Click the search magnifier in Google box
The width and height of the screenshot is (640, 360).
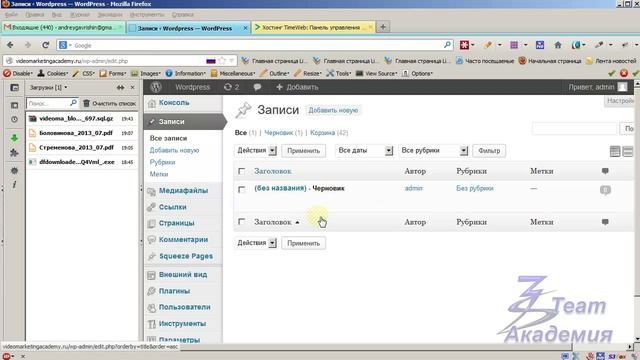tap(447, 45)
